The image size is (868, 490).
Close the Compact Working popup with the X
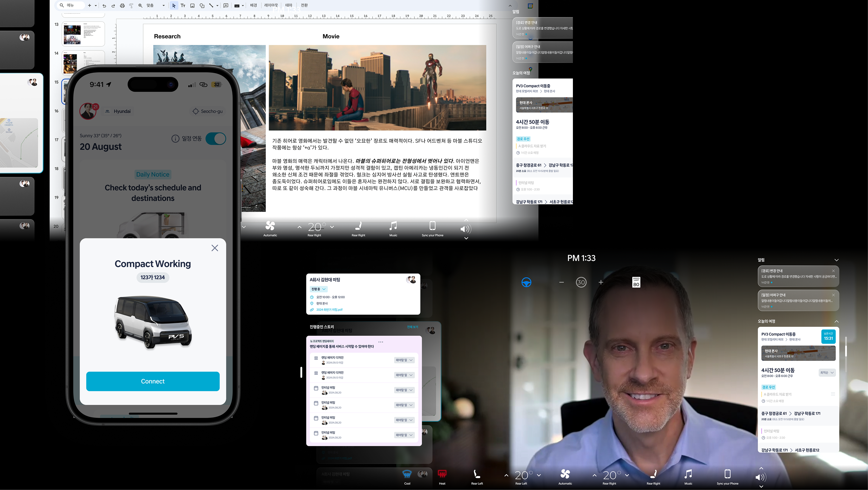pyautogui.click(x=215, y=248)
